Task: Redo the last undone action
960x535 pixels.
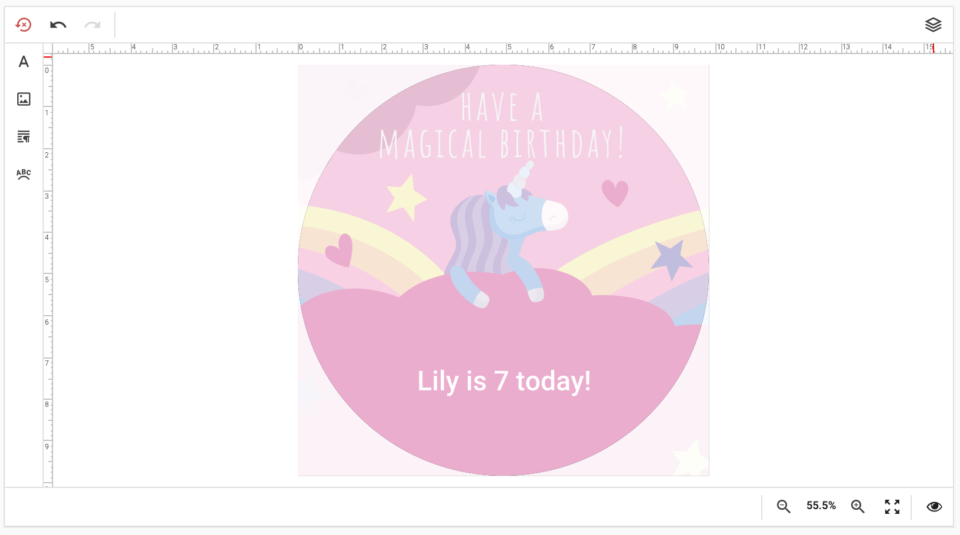Action: click(x=92, y=25)
